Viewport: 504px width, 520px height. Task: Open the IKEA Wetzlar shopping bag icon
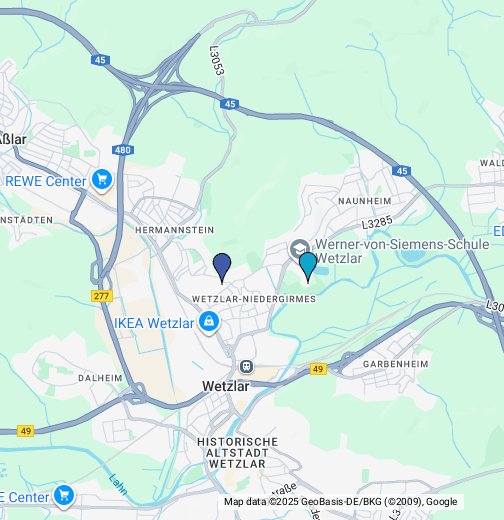tap(209, 322)
